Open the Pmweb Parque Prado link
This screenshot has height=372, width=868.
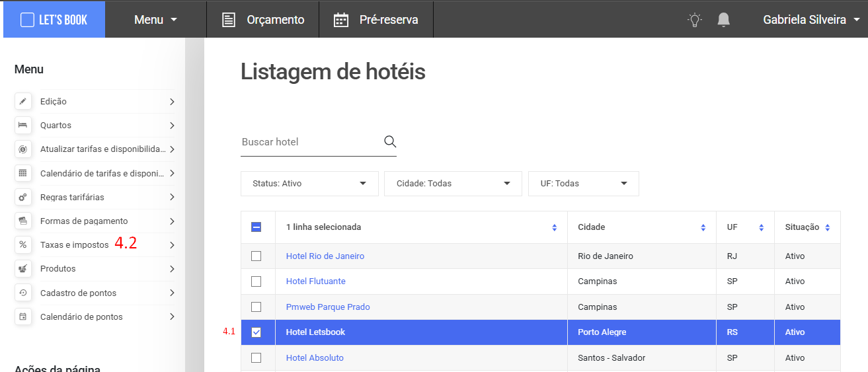click(328, 307)
